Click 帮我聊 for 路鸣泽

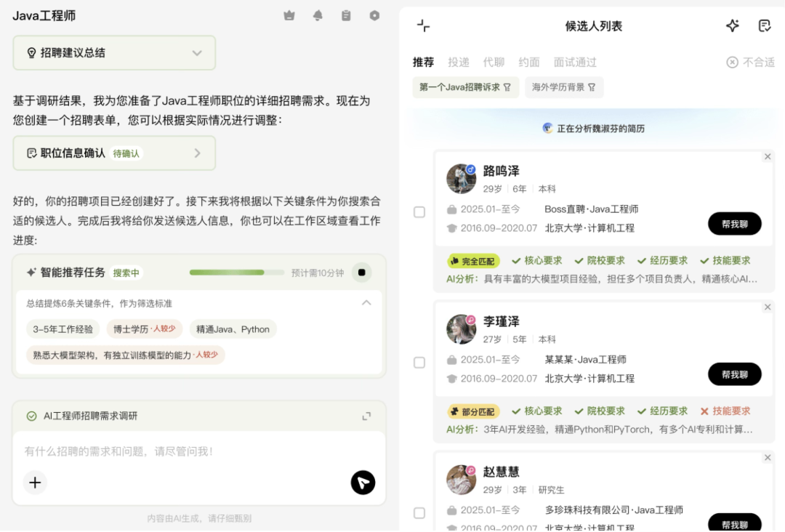[734, 224]
